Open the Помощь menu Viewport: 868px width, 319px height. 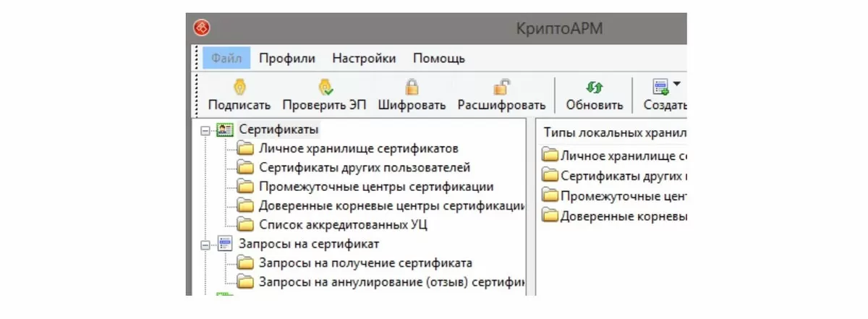pos(439,59)
